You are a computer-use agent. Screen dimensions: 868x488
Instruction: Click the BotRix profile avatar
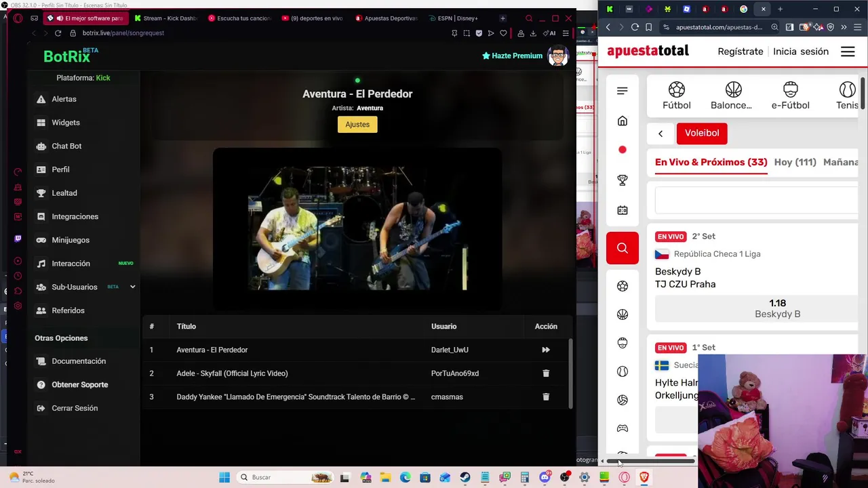point(557,56)
